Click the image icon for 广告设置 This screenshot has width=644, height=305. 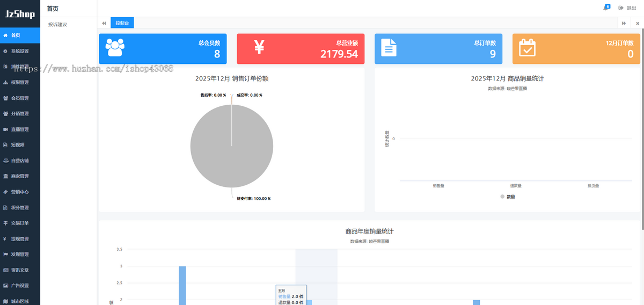click(x=5, y=285)
